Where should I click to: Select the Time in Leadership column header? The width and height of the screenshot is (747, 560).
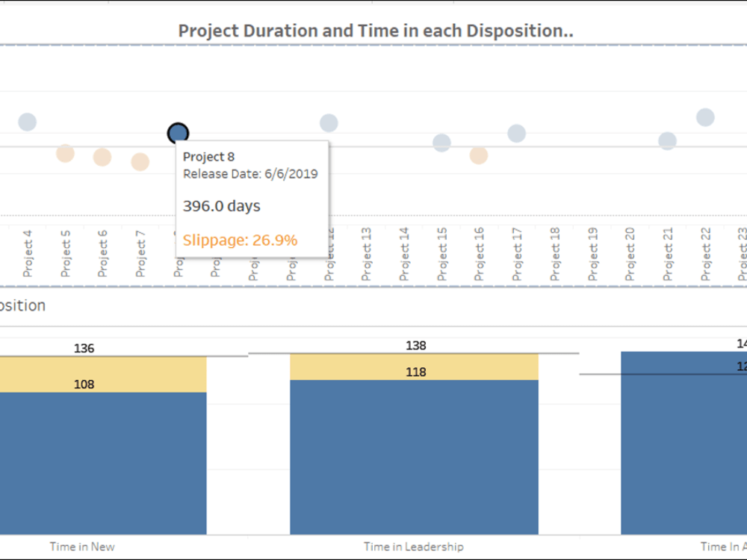click(x=415, y=546)
